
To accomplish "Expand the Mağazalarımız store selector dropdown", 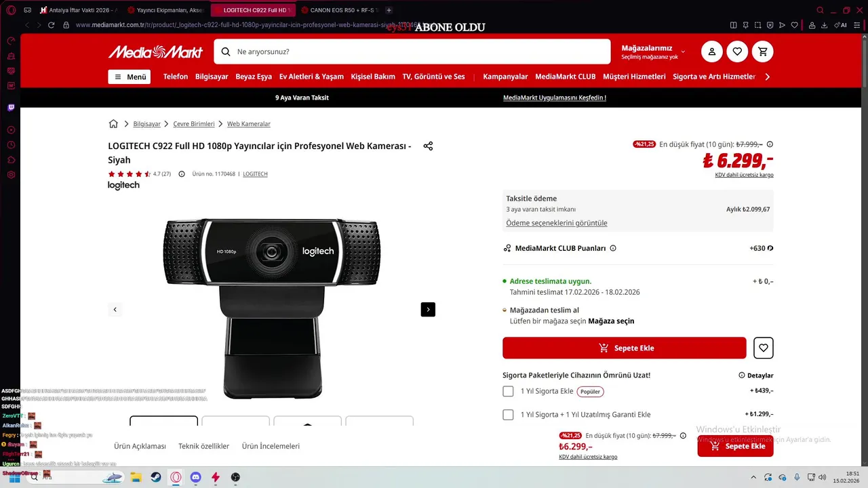I will [x=653, y=52].
